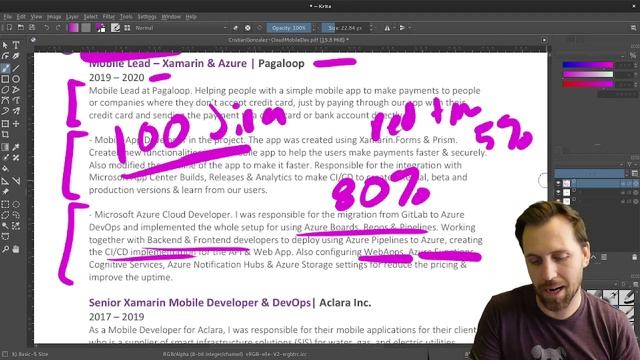Screen dimensions: 640x360
Task: Select the Transform tool
Action: (5, 123)
